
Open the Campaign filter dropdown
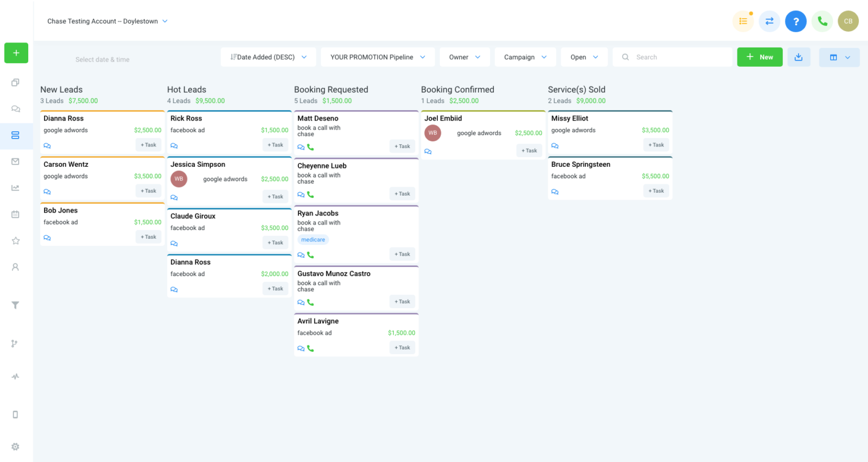525,57
